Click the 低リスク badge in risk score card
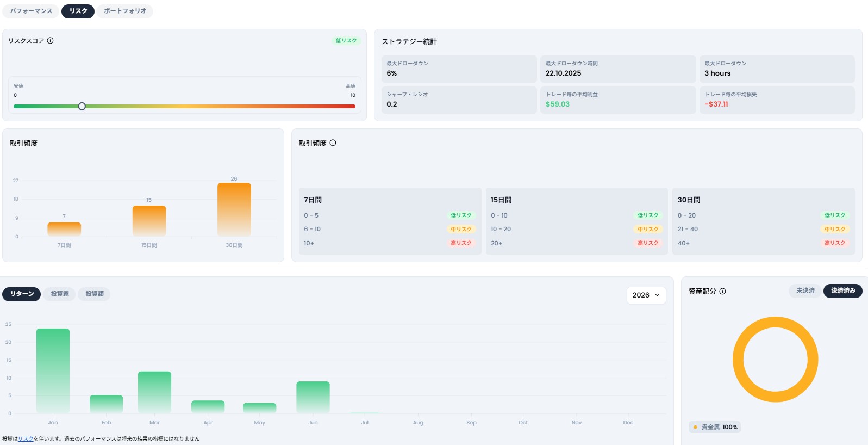The height and width of the screenshot is (445, 868). pyautogui.click(x=346, y=41)
